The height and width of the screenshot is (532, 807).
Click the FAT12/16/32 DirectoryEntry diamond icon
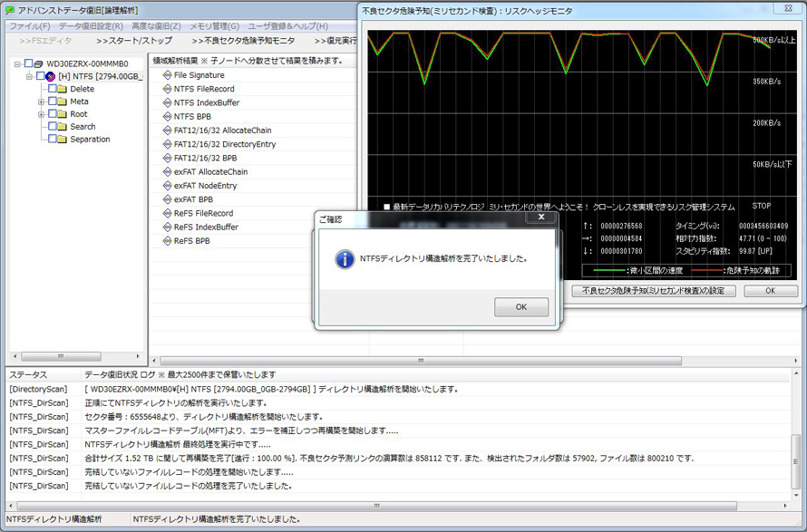pos(167,145)
